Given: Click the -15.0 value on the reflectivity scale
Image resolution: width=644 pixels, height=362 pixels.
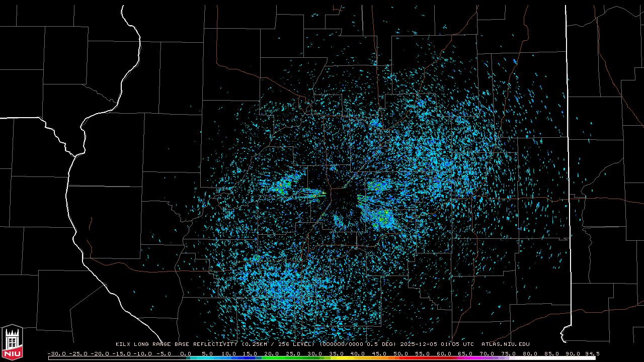Looking at the screenshot, I should click(x=121, y=353).
